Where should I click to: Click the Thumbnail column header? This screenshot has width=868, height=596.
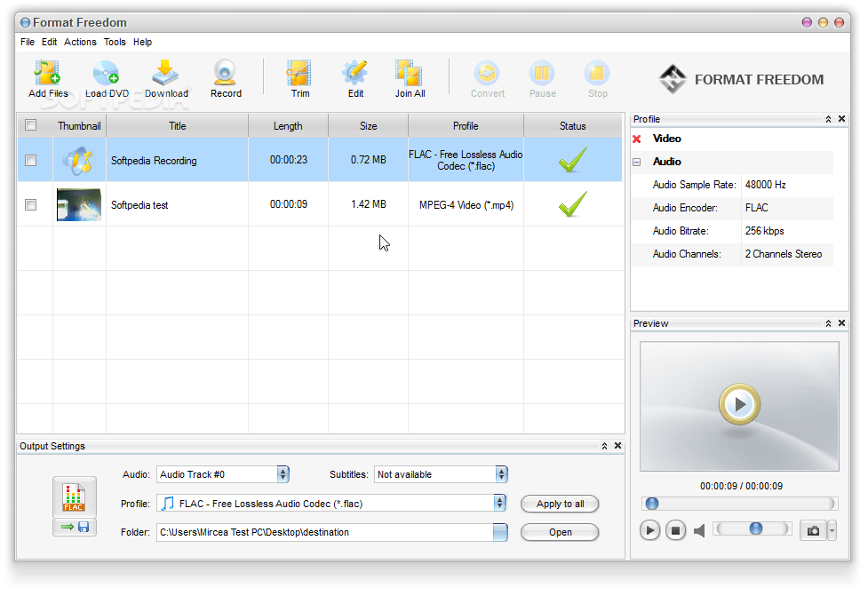(x=79, y=125)
